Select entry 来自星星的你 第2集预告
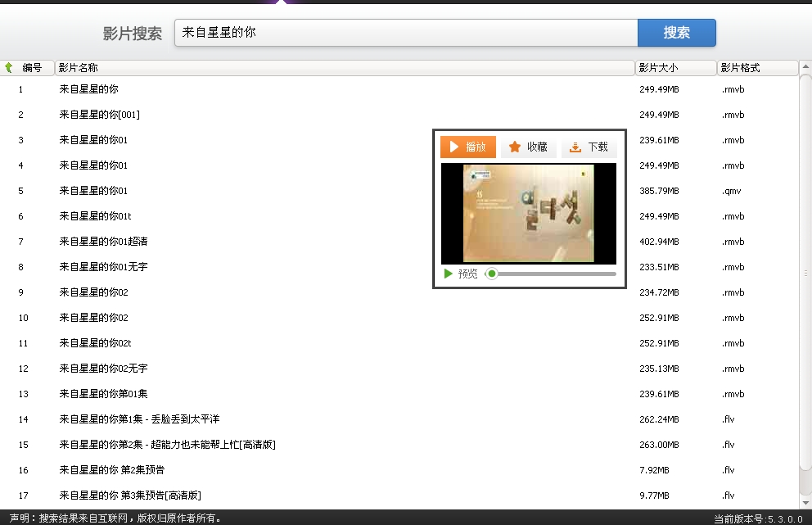Screen dimensions: 812x525 coord(111,469)
